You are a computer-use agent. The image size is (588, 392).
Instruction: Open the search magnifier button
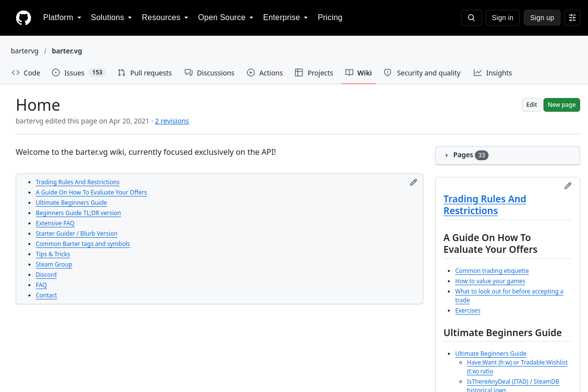471,18
